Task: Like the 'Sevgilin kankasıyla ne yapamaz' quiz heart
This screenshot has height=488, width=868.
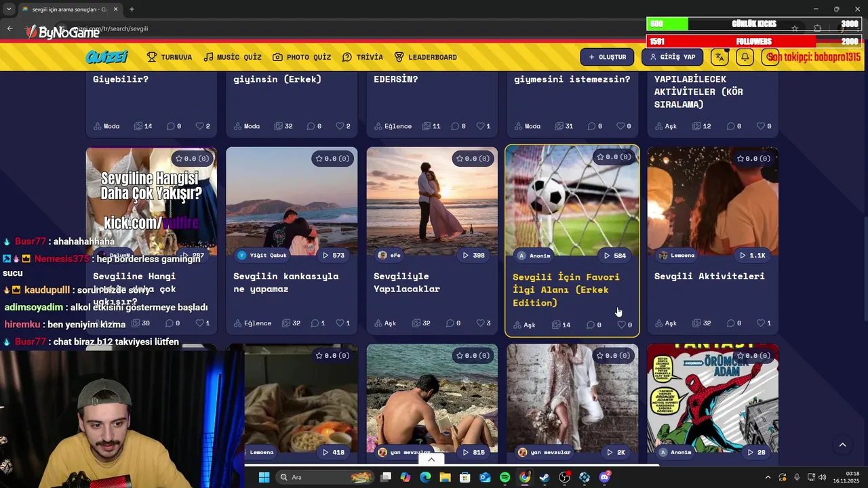Action: tap(340, 323)
